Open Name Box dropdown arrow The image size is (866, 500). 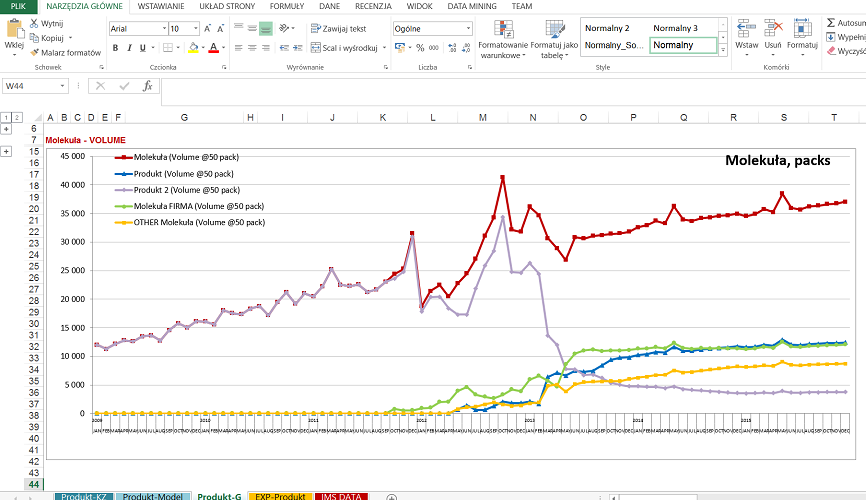coord(62,86)
